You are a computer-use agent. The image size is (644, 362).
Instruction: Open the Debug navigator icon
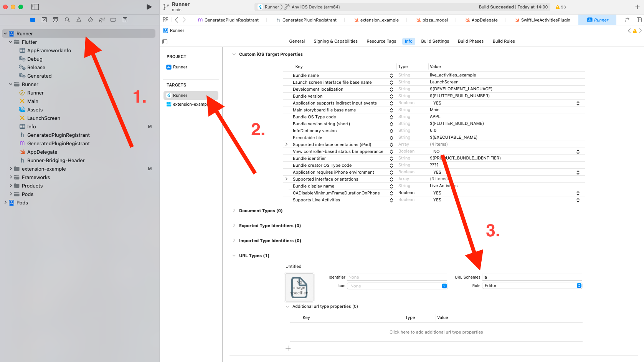tap(102, 20)
